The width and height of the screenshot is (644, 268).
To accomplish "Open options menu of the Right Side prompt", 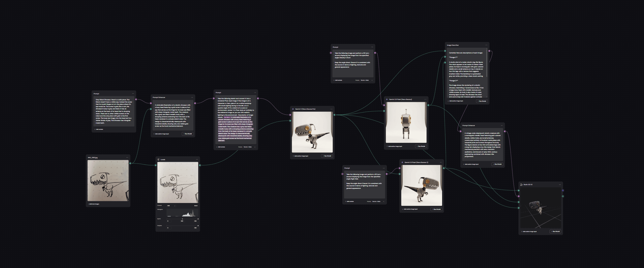I will (x=384, y=168).
